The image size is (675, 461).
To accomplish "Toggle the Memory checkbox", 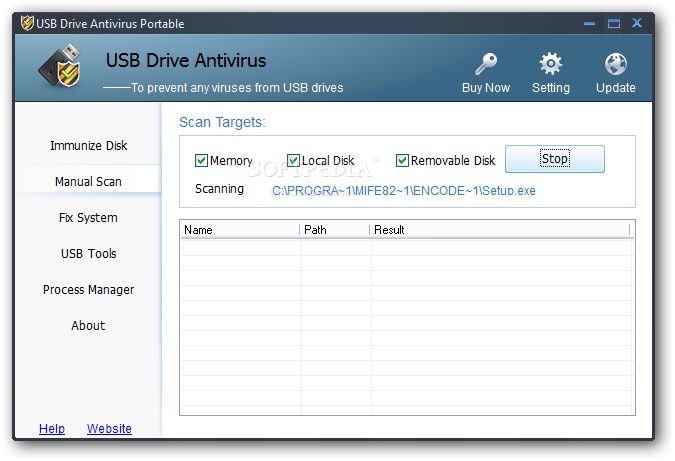I will point(201,161).
